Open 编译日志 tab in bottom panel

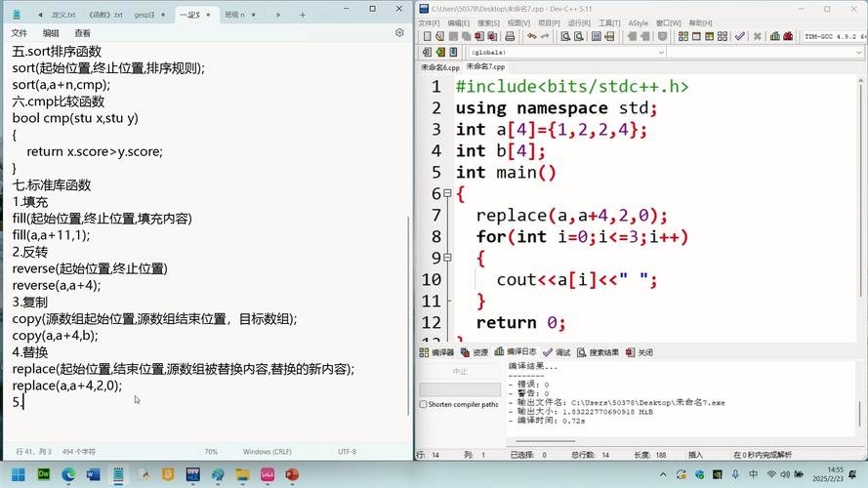[x=516, y=352]
